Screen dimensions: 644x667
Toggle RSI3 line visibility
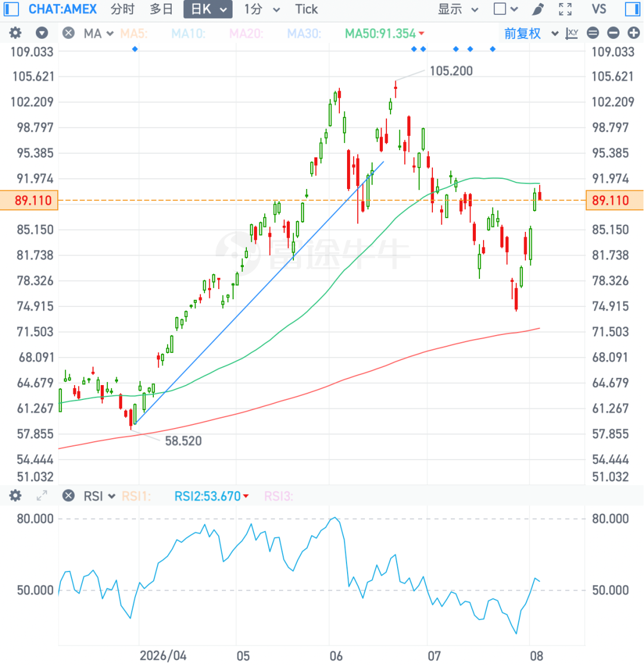(278, 496)
